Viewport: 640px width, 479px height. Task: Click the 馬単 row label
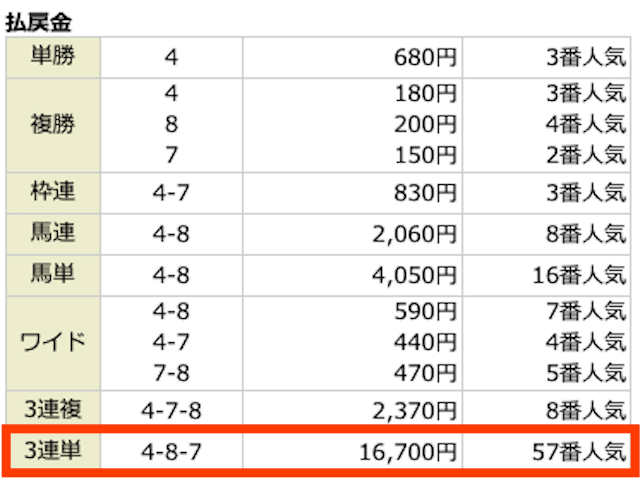click(x=53, y=275)
